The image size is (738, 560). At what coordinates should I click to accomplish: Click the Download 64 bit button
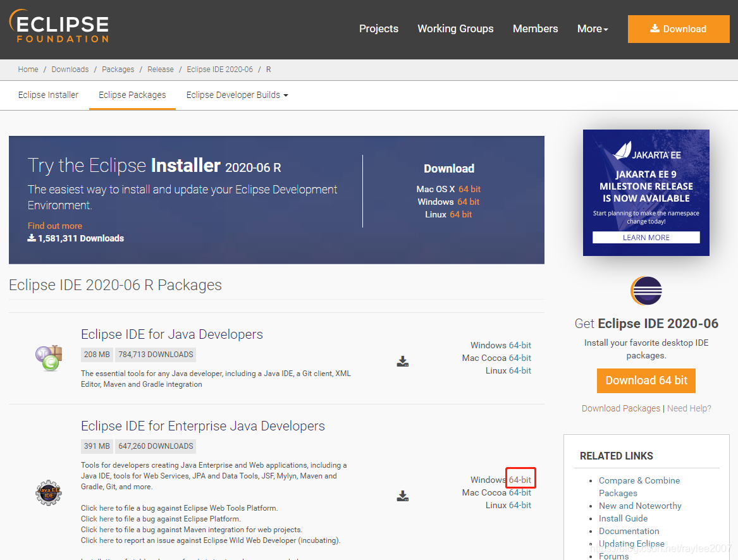coord(646,380)
